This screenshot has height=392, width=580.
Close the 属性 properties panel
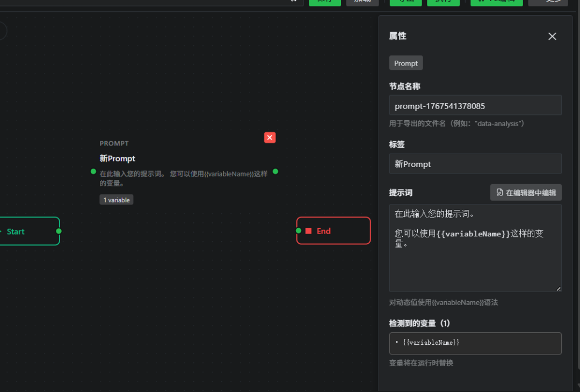click(552, 36)
